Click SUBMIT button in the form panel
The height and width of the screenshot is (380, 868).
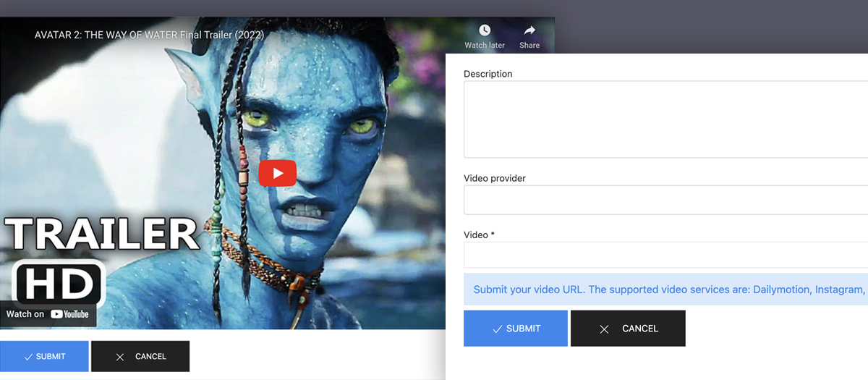(516, 329)
